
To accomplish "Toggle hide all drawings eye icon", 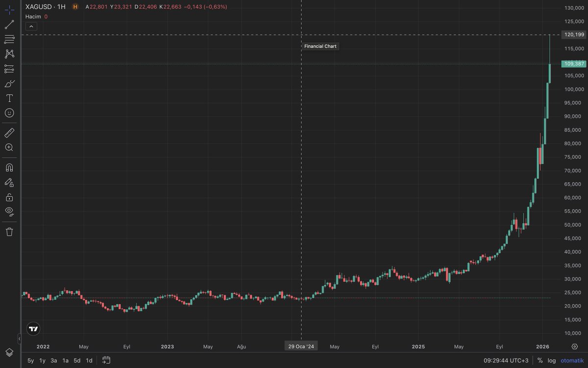I will 9,212.
